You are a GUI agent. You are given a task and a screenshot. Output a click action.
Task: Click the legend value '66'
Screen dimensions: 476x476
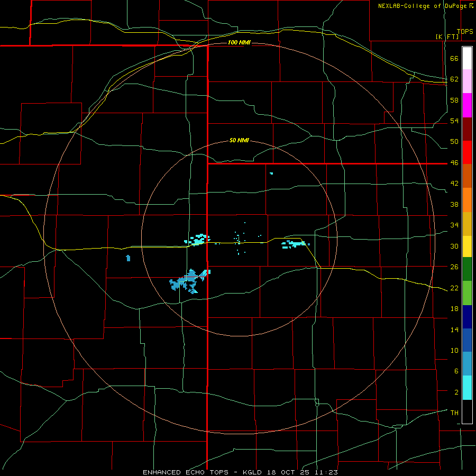tap(454, 59)
